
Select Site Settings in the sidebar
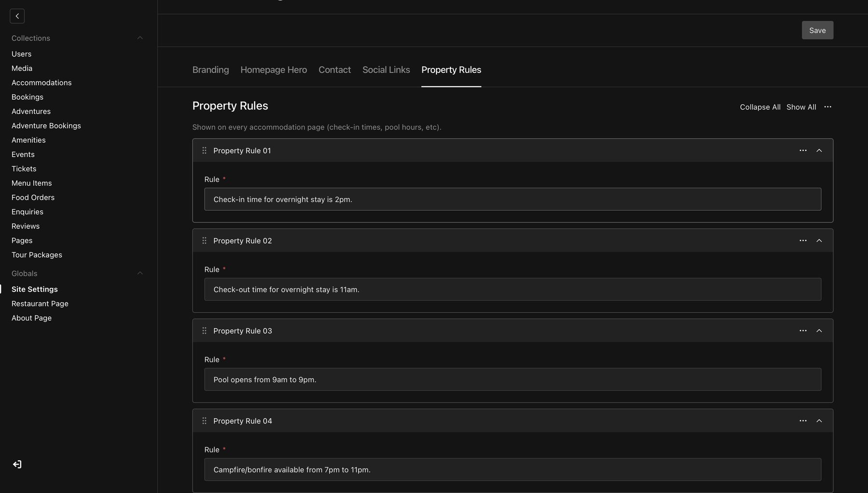click(35, 289)
